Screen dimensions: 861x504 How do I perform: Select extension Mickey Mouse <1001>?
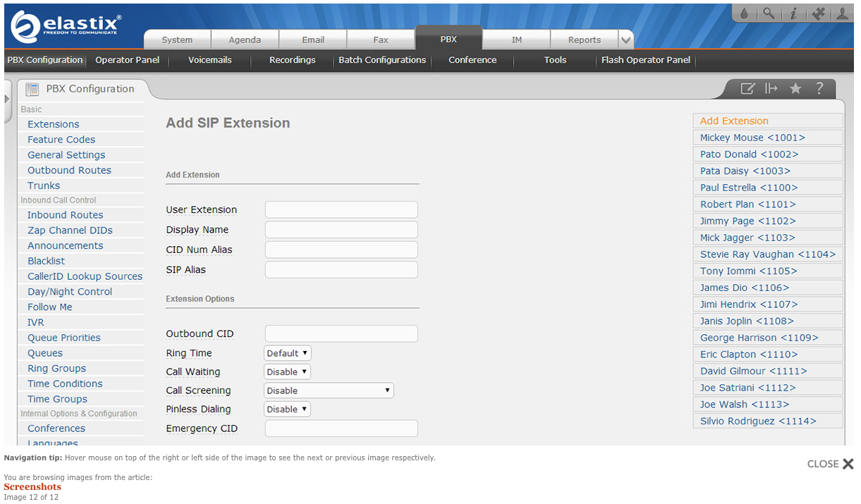coord(768,137)
